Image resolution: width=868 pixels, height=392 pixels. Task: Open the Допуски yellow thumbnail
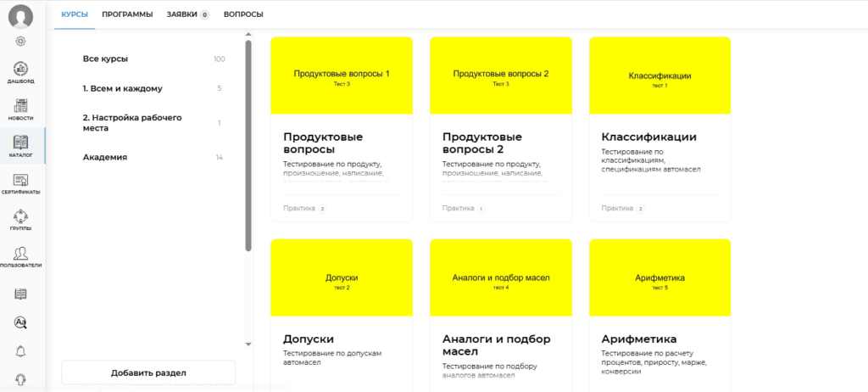point(342,277)
